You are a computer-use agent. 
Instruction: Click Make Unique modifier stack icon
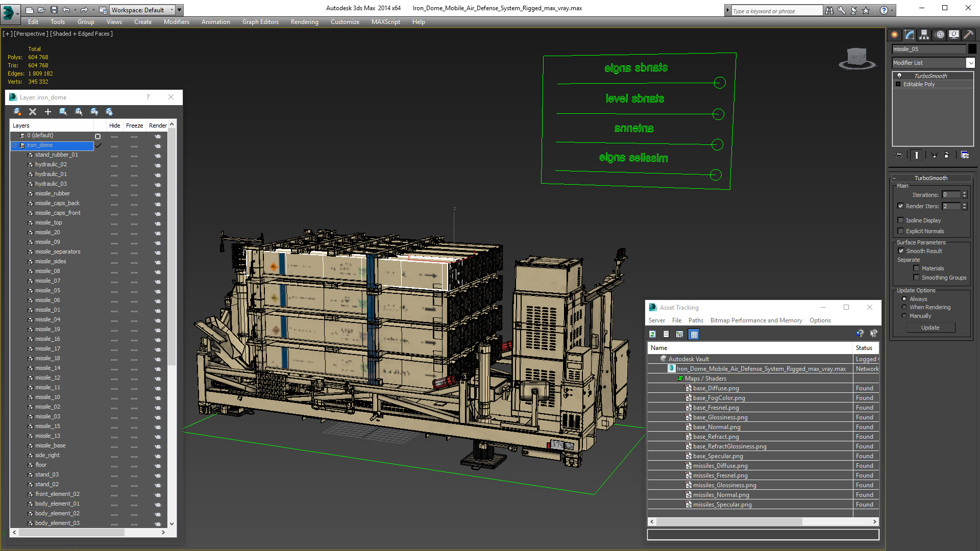pos(934,155)
